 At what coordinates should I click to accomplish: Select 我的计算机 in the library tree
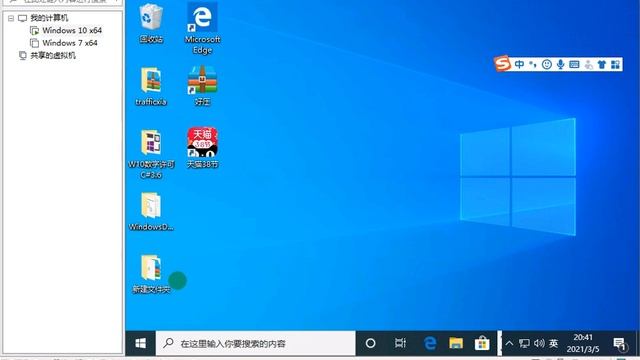pos(49,18)
